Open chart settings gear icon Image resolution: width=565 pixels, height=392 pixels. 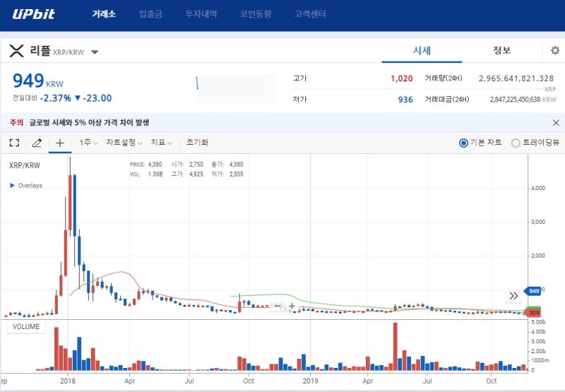555,50
